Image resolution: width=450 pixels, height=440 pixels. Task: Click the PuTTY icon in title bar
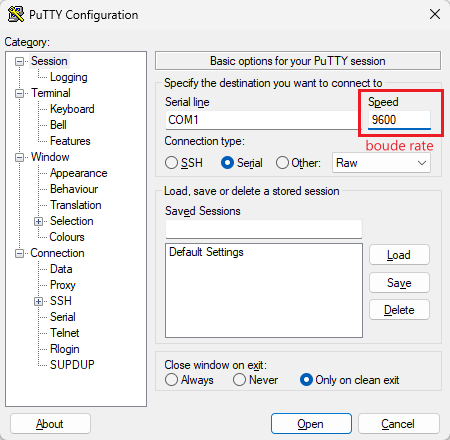[x=16, y=15]
